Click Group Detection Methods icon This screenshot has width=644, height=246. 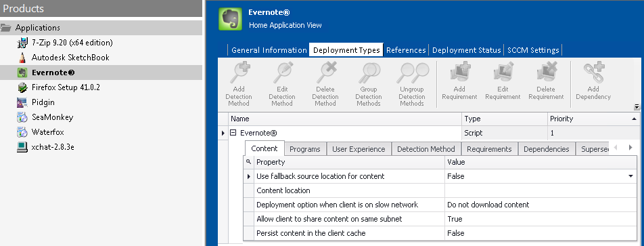click(x=369, y=73)
